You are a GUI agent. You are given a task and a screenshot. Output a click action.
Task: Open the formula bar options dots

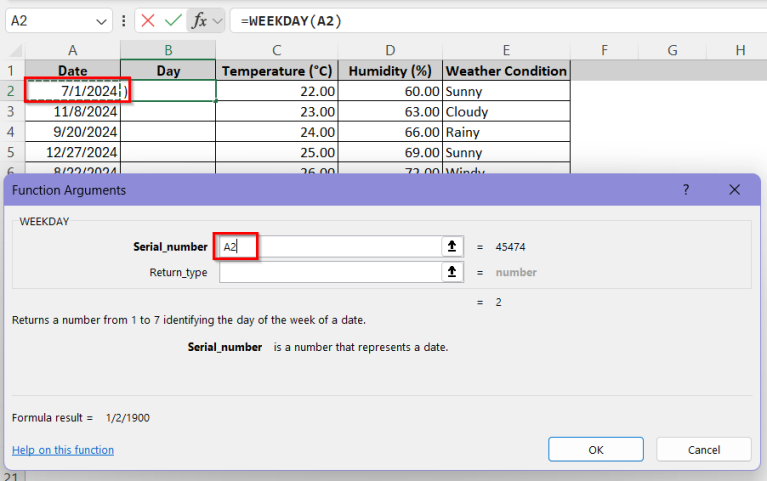(x=123, y=21)
